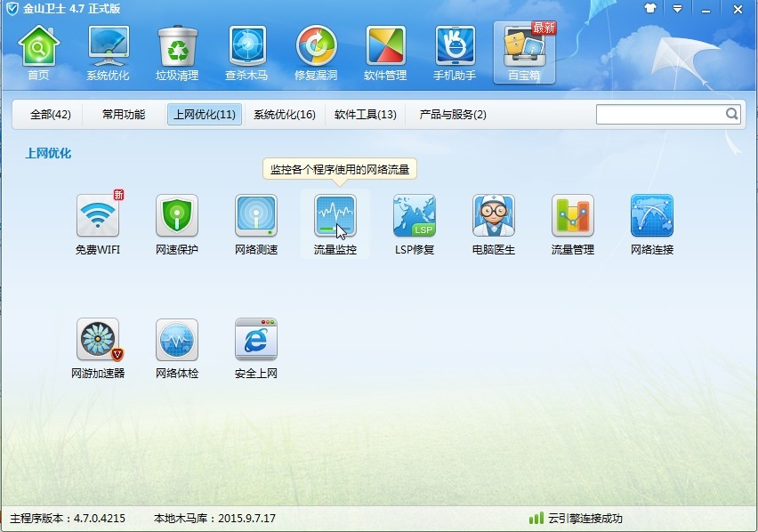Launch 电脑医生 doctor icon

[x=494, y=216]
